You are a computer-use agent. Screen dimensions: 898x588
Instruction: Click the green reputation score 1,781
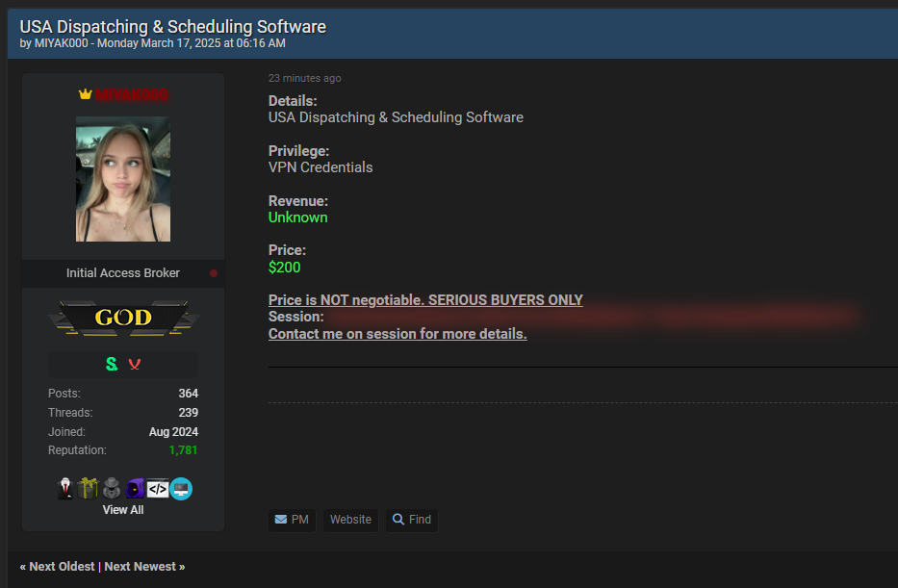coord(183,450)
